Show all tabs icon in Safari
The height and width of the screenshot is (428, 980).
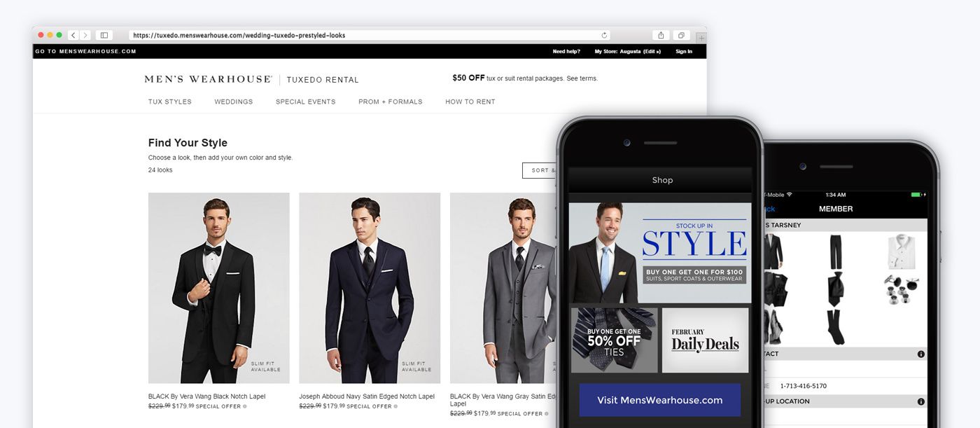click(x=680, y=35)
